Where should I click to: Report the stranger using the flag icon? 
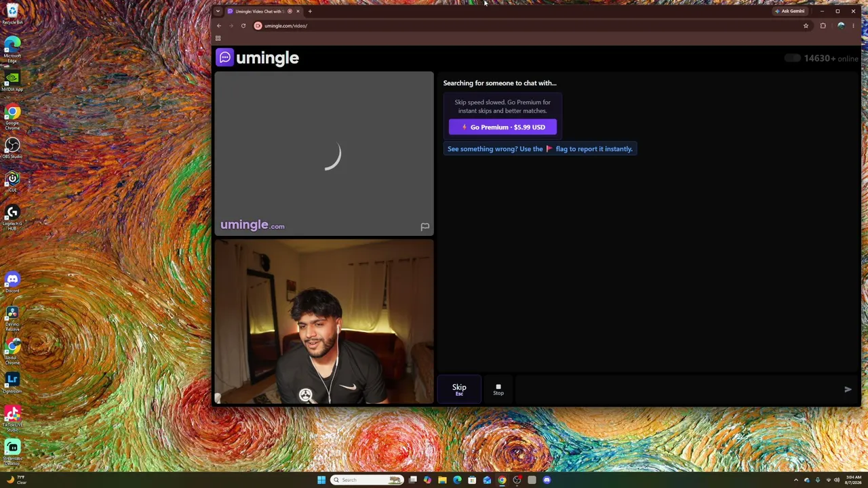pyautogui.click(x=425, y=226)
